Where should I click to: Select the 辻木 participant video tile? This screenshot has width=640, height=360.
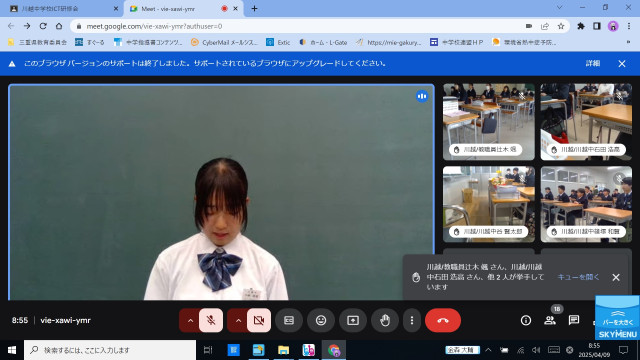pyautogui.click(x=489, y=122)
